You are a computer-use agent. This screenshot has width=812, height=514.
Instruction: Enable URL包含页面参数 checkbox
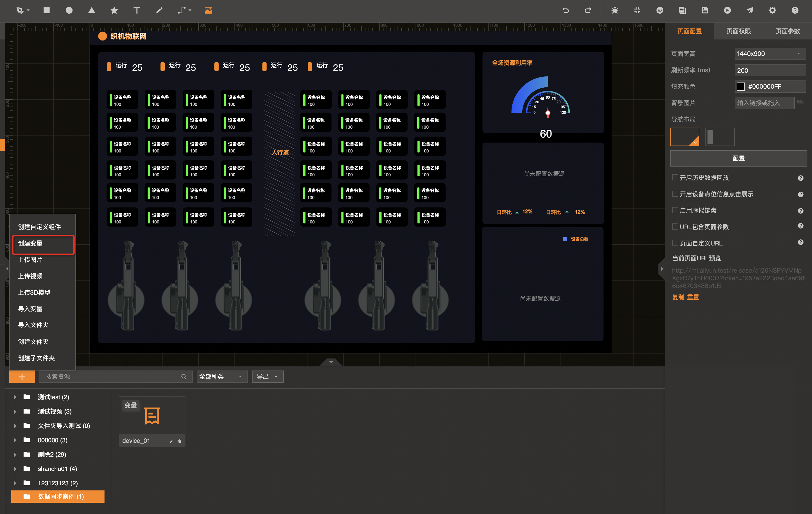(x=675, y=227)
